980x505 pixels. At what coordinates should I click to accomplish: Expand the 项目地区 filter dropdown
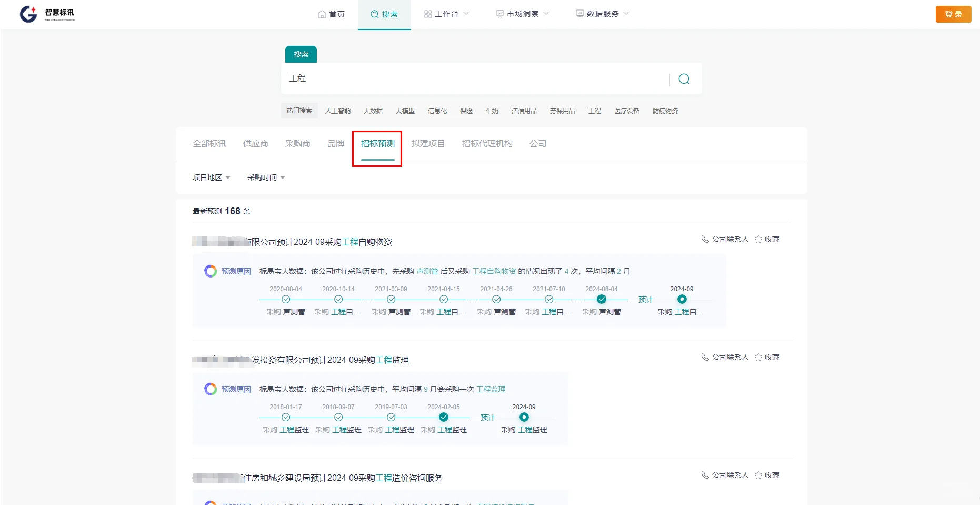(210, 177)
